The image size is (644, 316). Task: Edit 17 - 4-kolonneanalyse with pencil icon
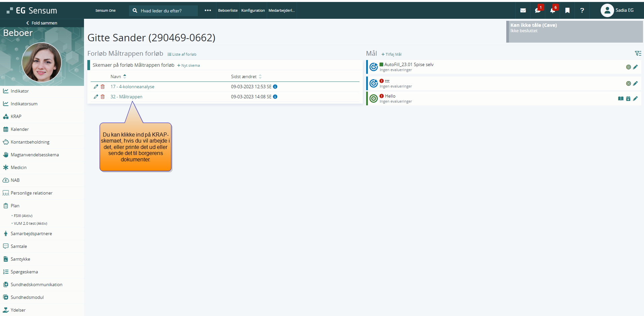point(96,87)
